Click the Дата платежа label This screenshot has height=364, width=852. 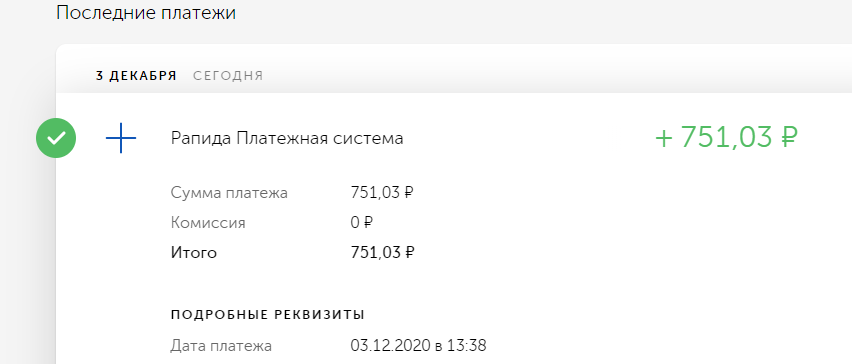(x=221, y=346)
